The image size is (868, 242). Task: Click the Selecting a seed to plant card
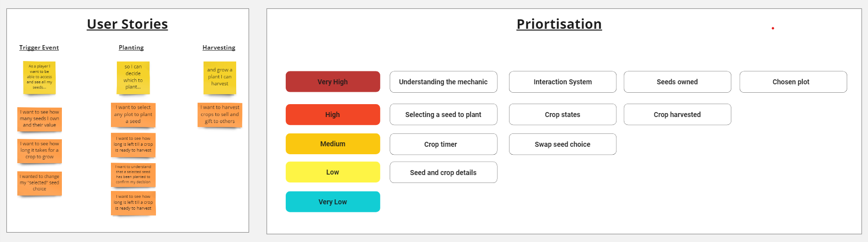click(x=443, y=115)
